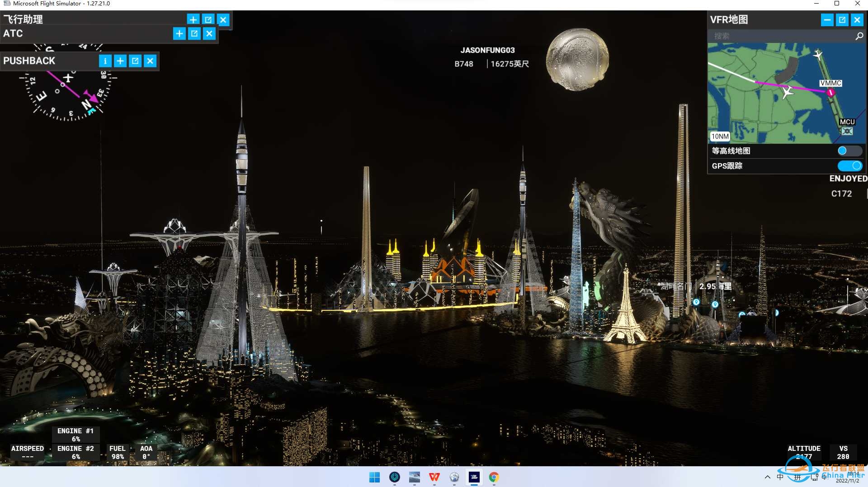Collapse the VFR地图 panel with minus icon
Screen dimensions: 868x487
[x=827, y=19]
